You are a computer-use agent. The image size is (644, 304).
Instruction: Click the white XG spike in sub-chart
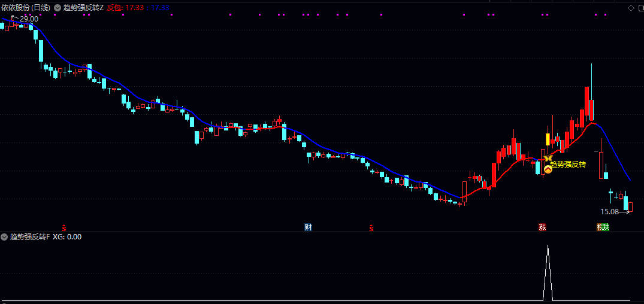(x=548, y=273)
